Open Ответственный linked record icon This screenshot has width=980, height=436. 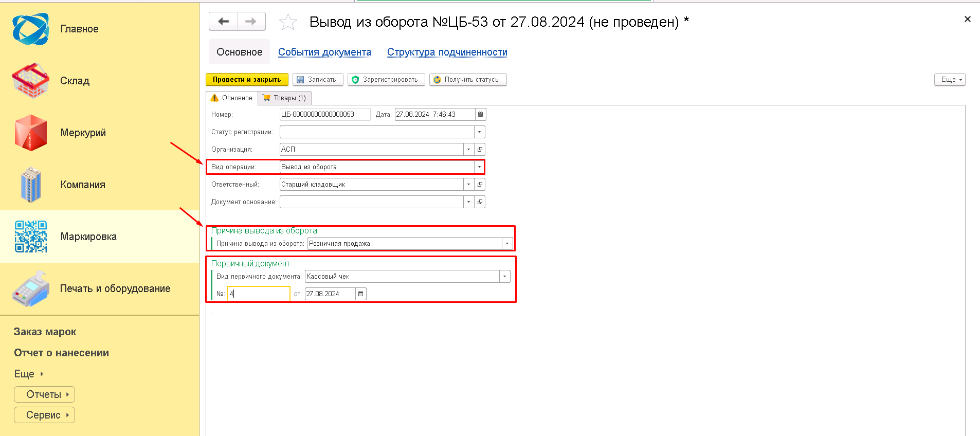click(480, 185)
